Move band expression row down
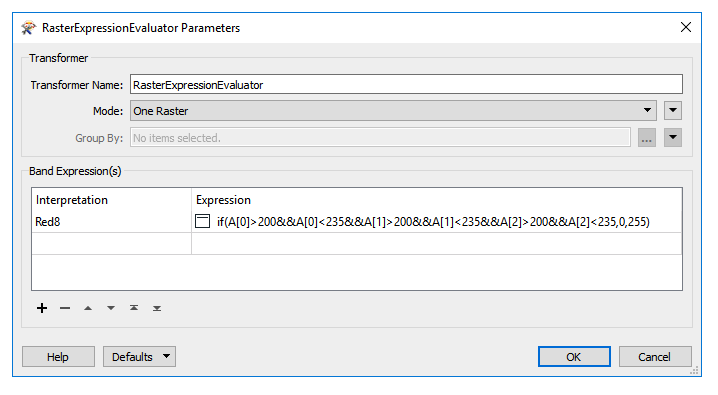The width and height of the screenshot is (718, 395). (x=111, y=308)
